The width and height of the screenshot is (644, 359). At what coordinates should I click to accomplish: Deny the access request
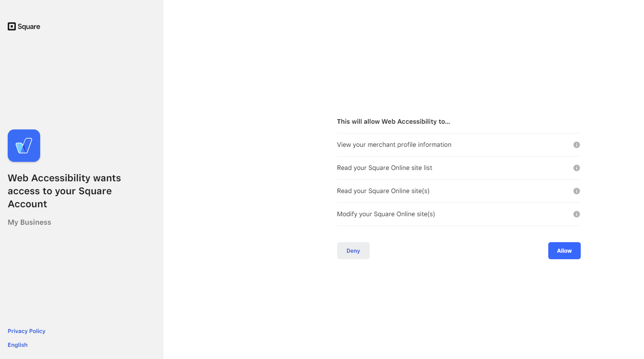pos(353,251)
